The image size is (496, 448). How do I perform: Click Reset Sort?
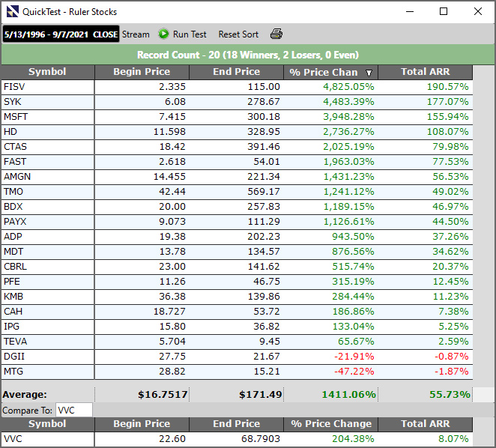click(x=238, y=34)
